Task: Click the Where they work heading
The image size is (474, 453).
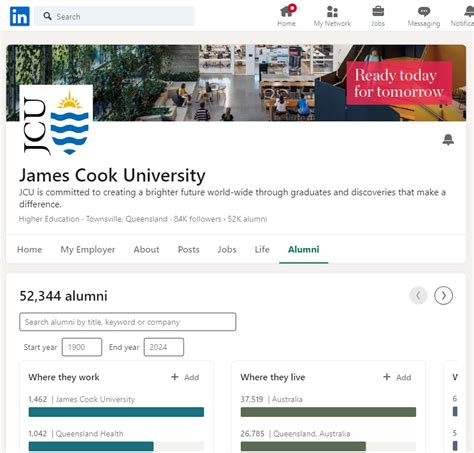Action: click(x=64, y=377)
